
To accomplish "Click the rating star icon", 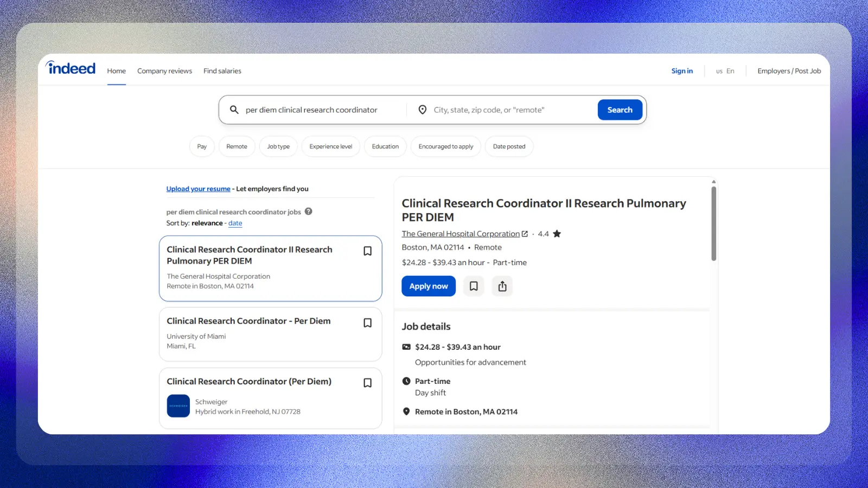I will 557,234.
